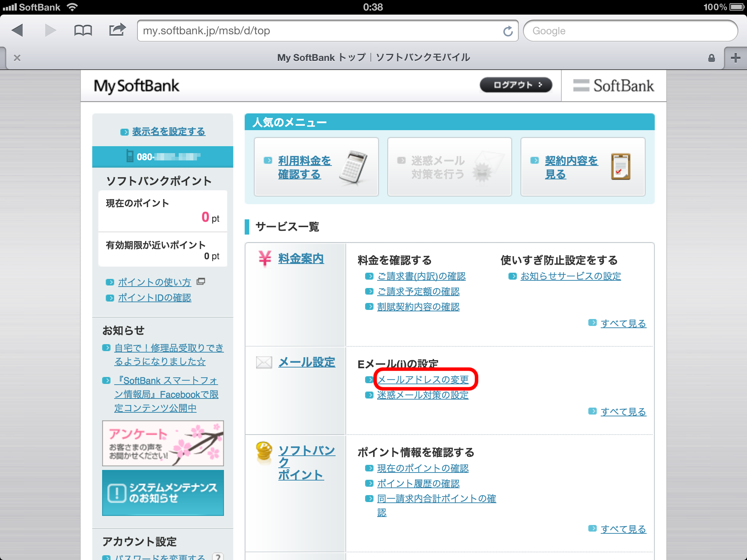
Task: Click arrow bullet beside ご請求書(内訳)の確認
Action: coord(369,276)
